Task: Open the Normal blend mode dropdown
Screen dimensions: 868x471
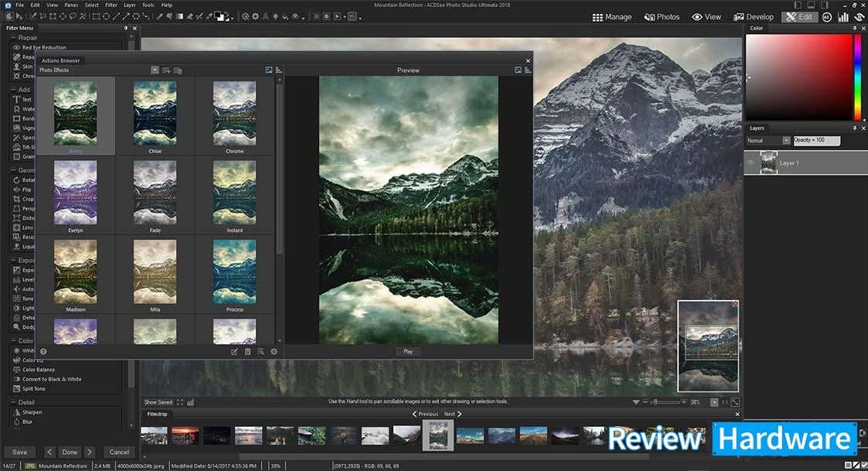Action: pyautogui.click(x=786, y=141)
